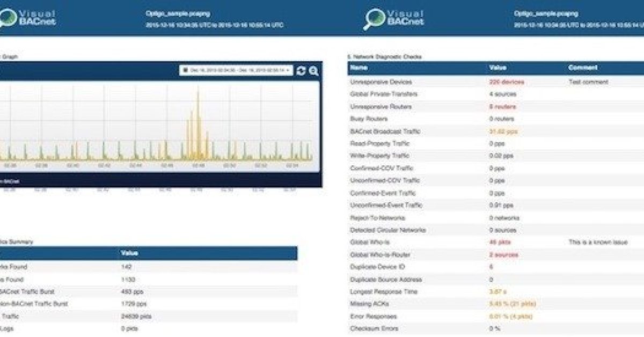The width and height of the screenshot is (644, 337).
Task: Select Detected Circular Networks row name
Action: (388, 230)
